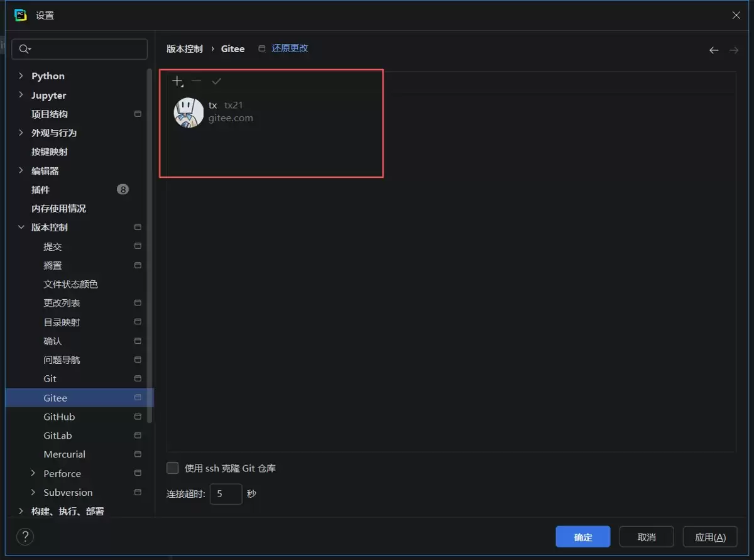This screenshot has width=754, height=560.
Task: Select the tx account avatar
Action: tap(188, 113)
